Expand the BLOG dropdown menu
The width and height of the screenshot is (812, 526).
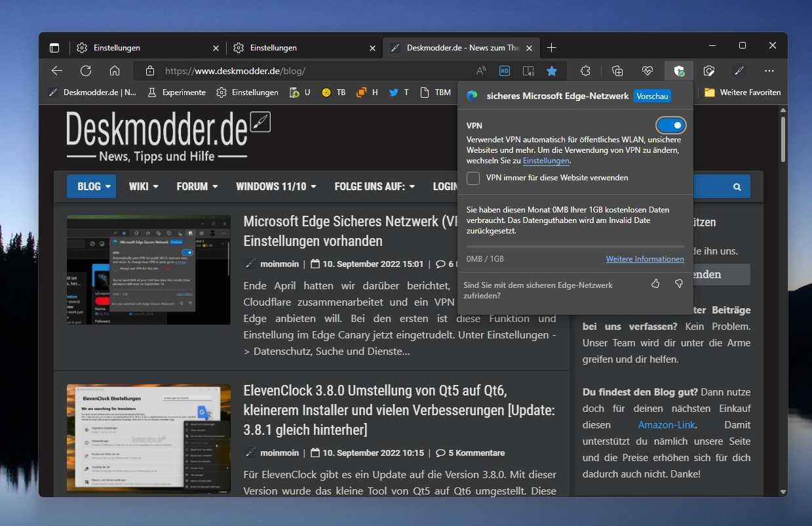[91, 186]
